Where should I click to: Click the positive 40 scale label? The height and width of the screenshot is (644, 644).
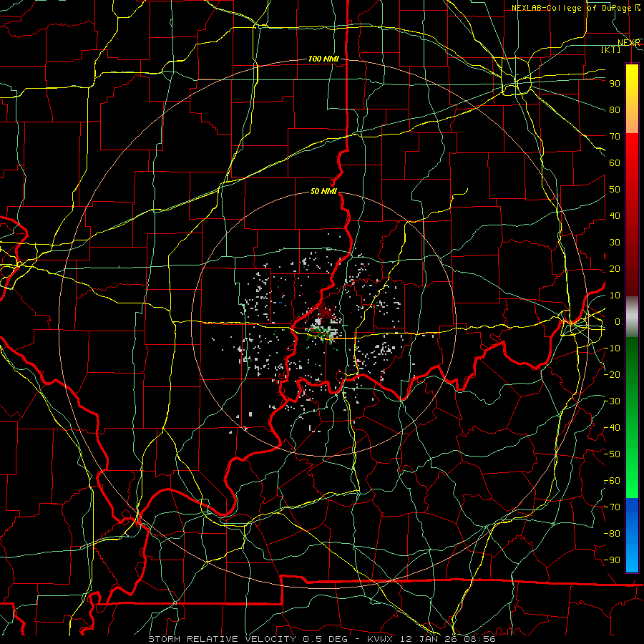[615, 216]
